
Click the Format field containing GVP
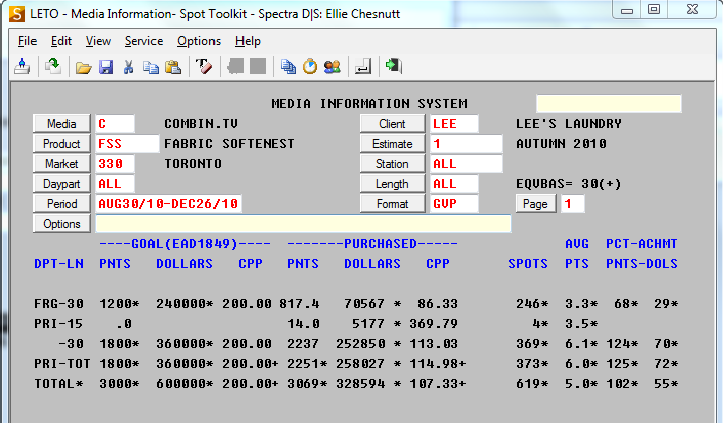pyautogui.click(x=454, y=203)
